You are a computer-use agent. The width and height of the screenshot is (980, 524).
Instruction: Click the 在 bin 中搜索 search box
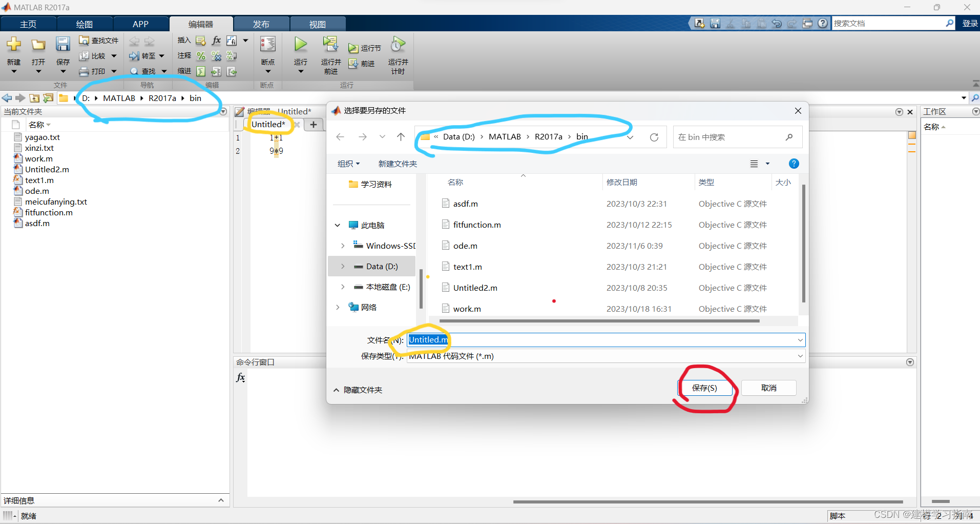tap(738, 137)
